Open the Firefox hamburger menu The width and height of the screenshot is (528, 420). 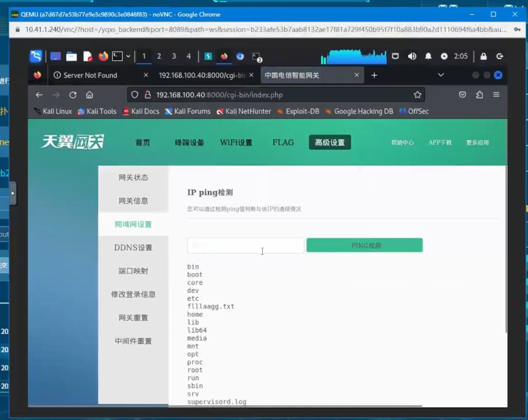(x=496, y=95)
